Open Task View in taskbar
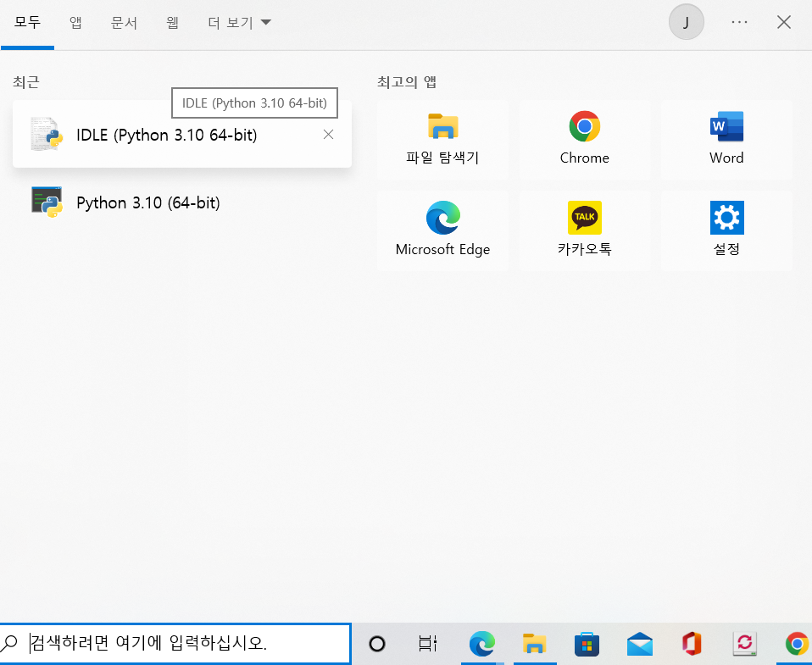This screenshot has height=665, width=812. point(428,644)
